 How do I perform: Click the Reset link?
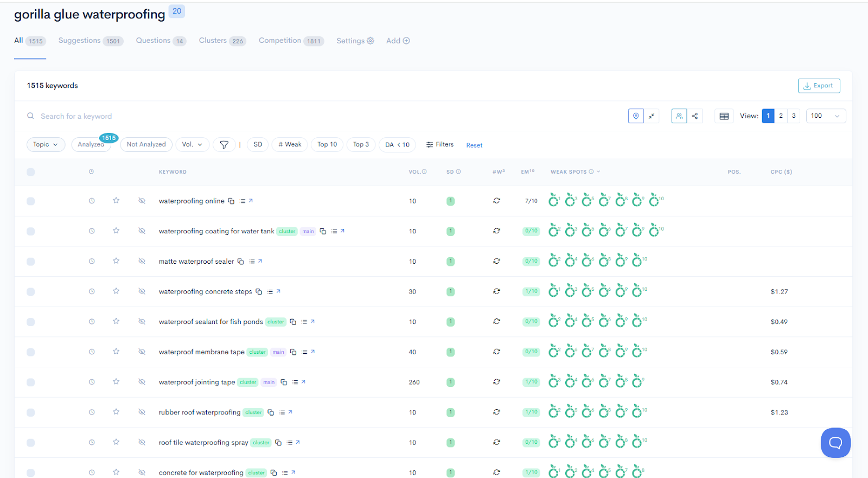(x=474, y=145)
